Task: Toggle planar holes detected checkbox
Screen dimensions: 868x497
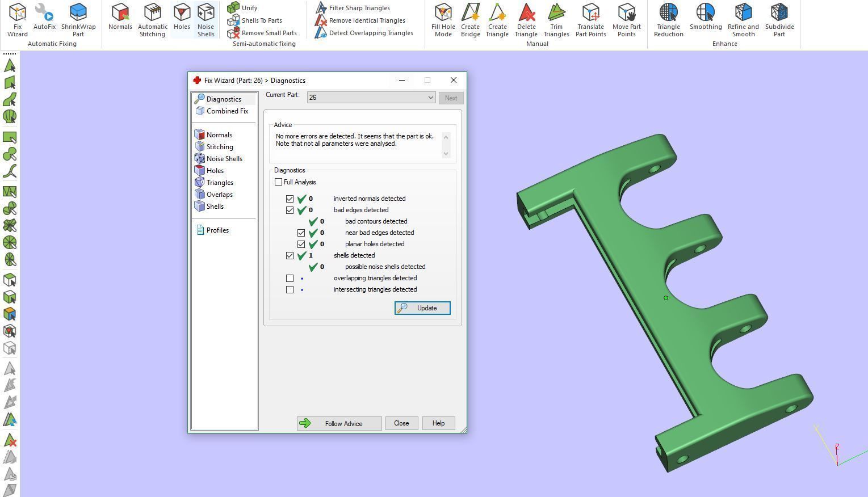Action: click(x=301, y=245)
